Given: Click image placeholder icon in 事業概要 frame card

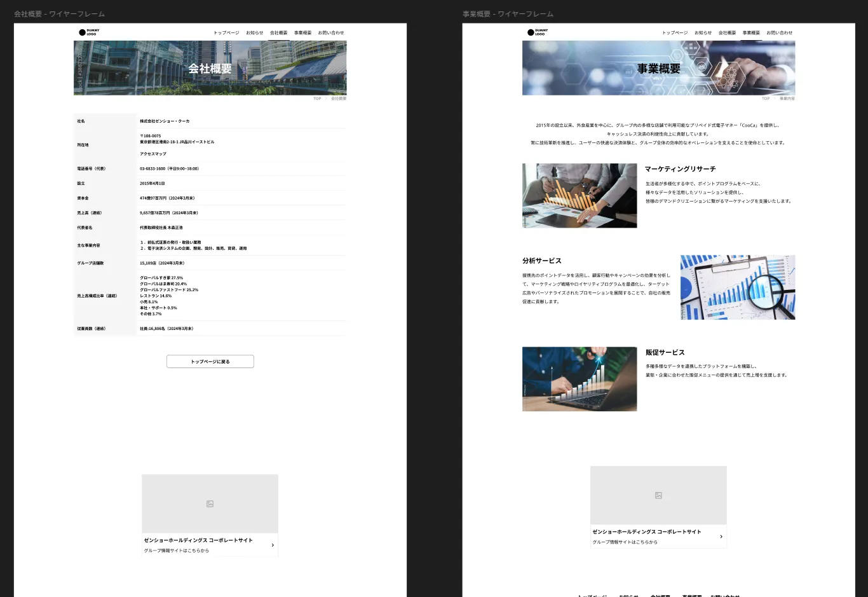Looking at the screenshot, I should coord(658,495).
